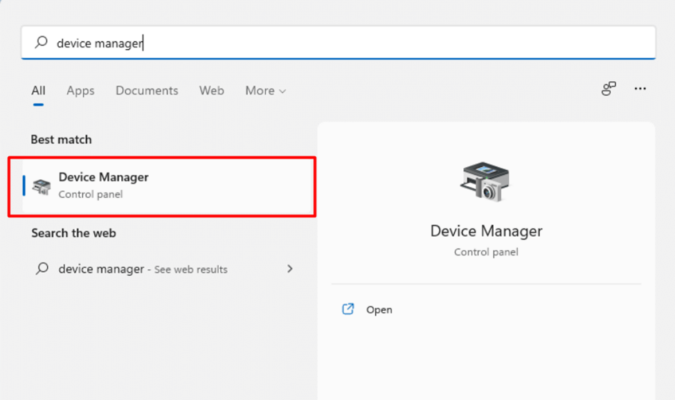
Task: Click the search magnifier icon in search box
Action: point(41,42)
